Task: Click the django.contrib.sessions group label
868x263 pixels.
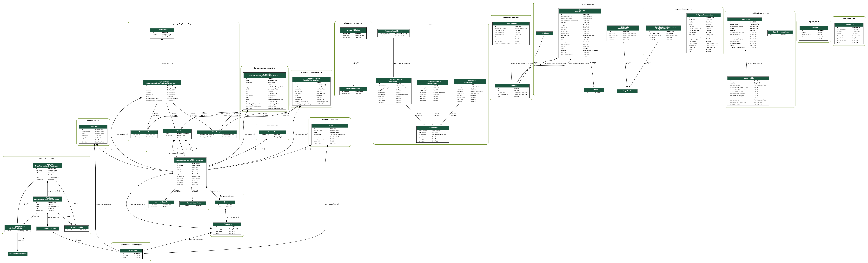Action: [x=353, y=23]
